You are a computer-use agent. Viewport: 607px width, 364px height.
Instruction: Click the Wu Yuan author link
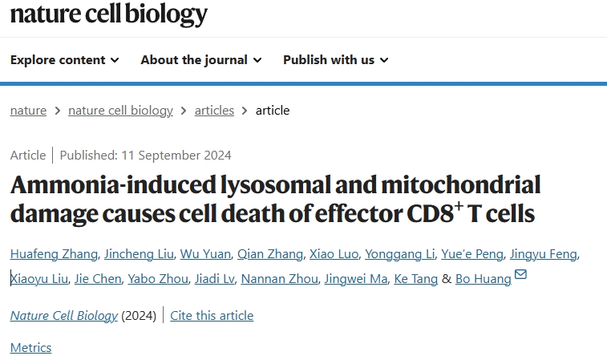click(205, 254)
